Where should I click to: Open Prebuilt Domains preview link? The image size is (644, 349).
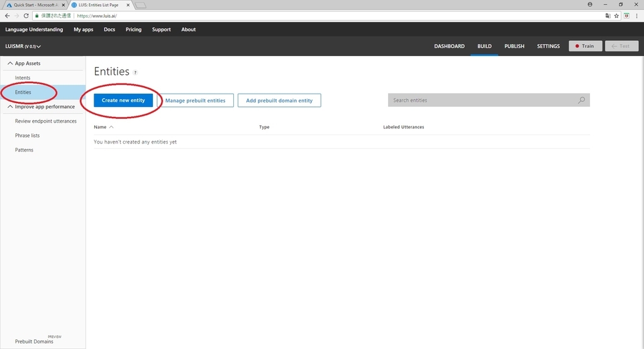(x=34, y=341)
